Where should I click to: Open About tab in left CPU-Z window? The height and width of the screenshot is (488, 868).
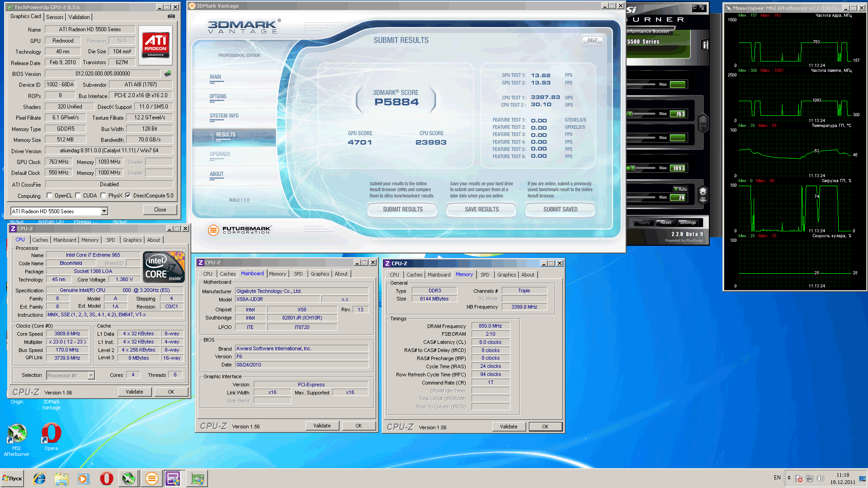click(x=153, y=240)
